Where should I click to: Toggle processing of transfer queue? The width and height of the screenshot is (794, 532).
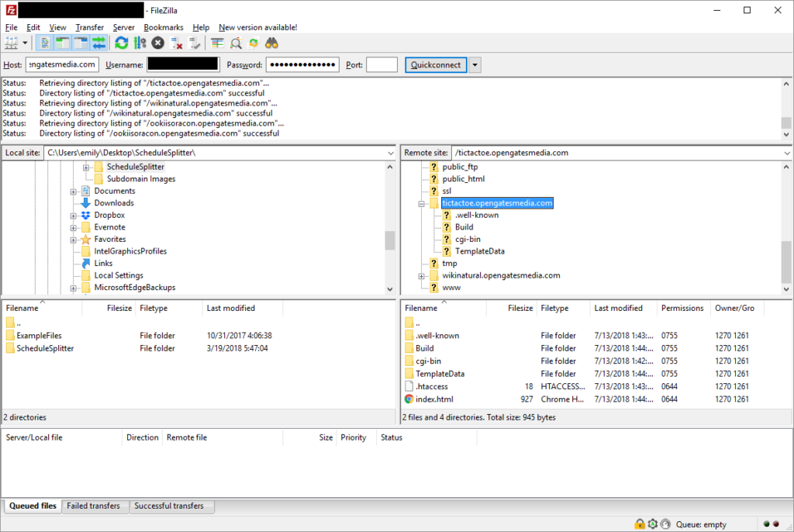click(140, 43)
